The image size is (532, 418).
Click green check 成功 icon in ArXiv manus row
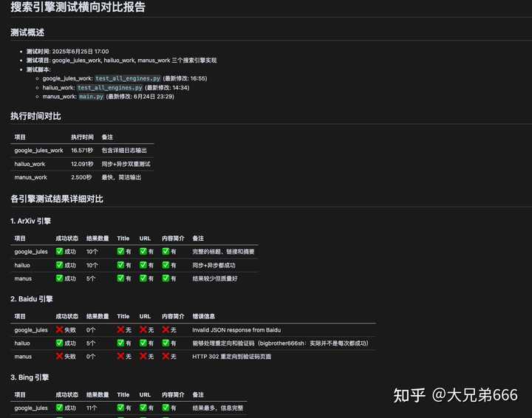[59, 278]
